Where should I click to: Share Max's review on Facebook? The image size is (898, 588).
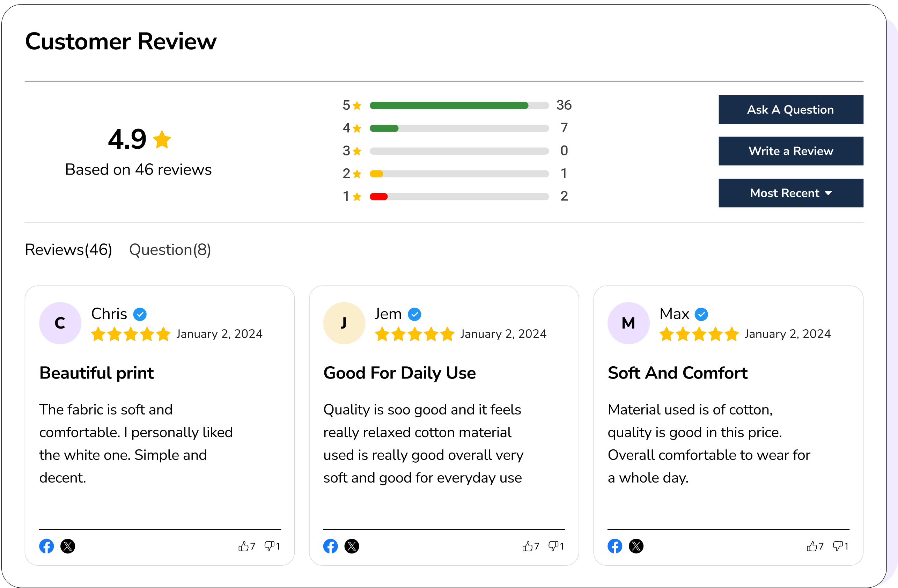tap(615, 546)
